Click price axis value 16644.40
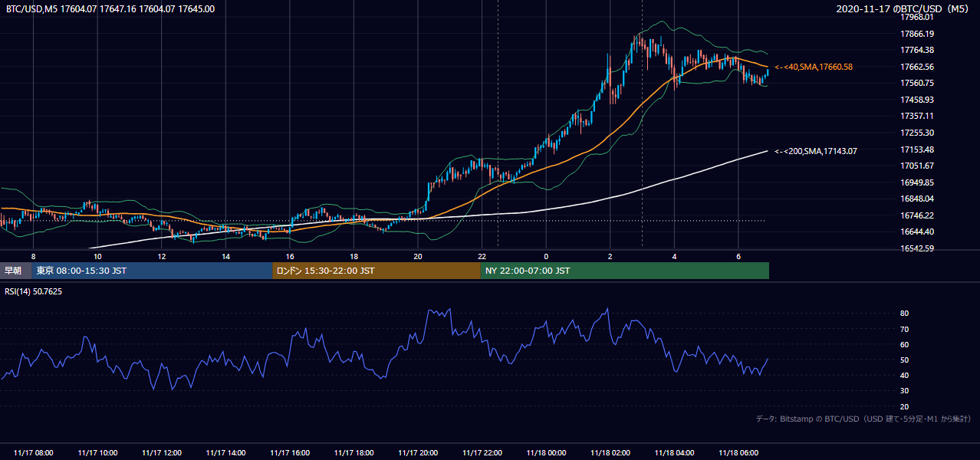Image resolution: width=980 pixels, height=460 pixels. [x=917, y=232]
